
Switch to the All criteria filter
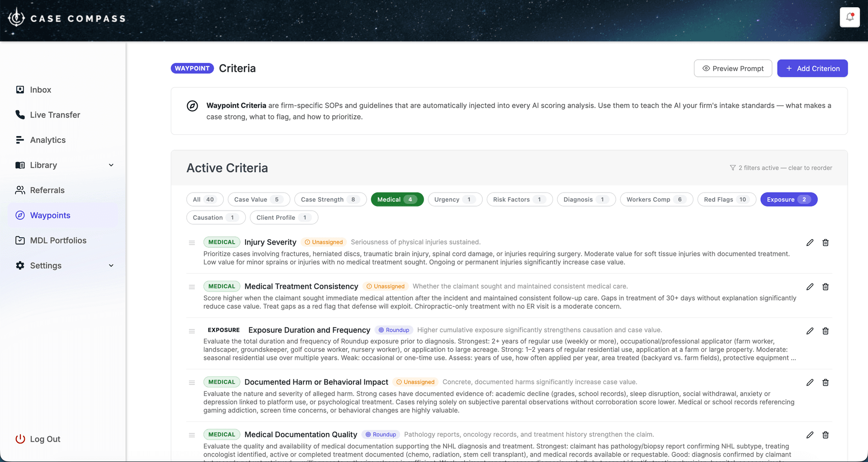[204, 199]
